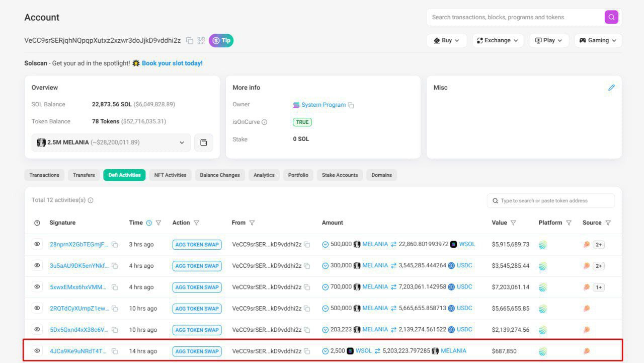Screen dimensions: 644x363
Task: Open the wallet icon beside MELANIA token selector
Action: coord(204,142)
